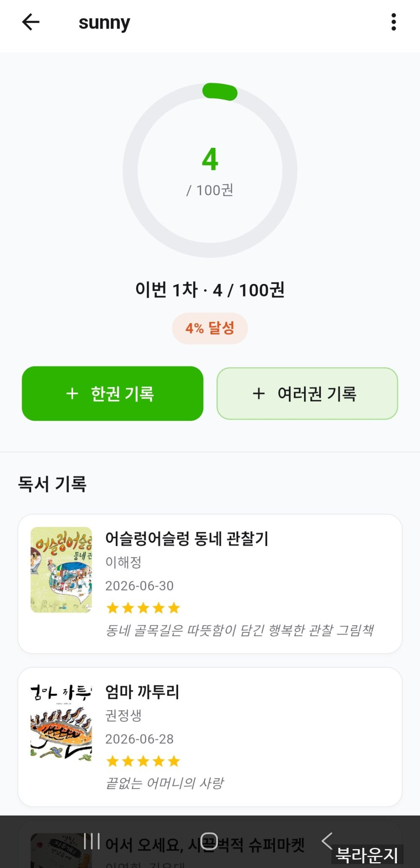Tap the plus icon in 한권 기록
The height and width of the screenshot is (868, 420).
[72, 393]
